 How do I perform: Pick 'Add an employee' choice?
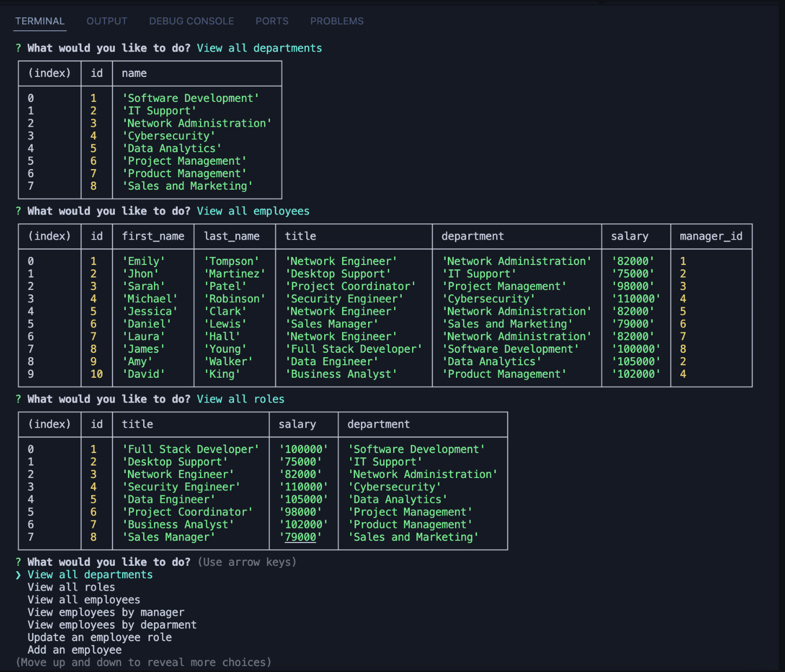[74, 650]
